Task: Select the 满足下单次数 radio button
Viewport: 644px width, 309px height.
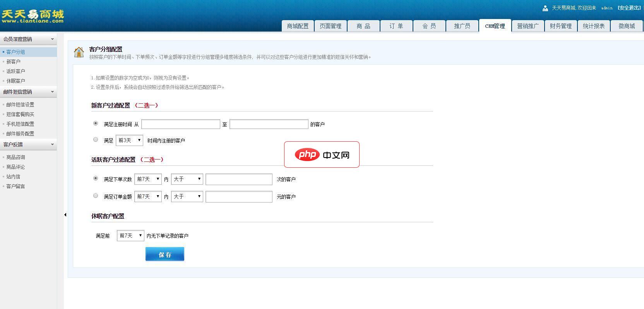Action: [96, 179]
